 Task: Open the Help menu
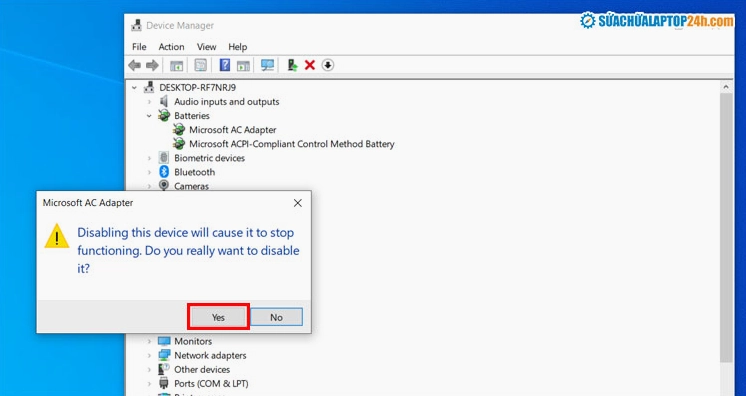click(237, 47)
